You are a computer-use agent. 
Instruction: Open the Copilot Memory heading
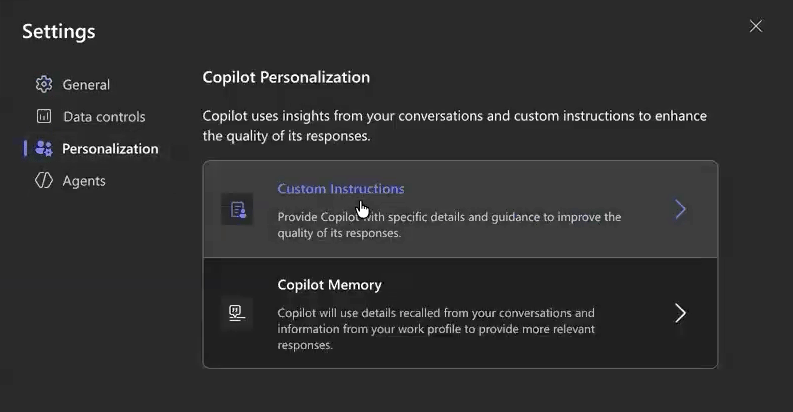click(x=329, y=285)
